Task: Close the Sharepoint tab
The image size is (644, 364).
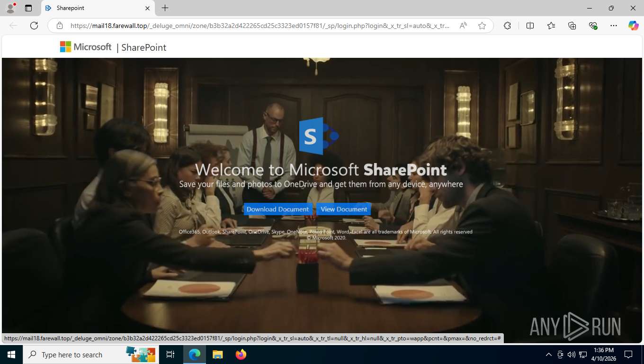Action: 147,8
